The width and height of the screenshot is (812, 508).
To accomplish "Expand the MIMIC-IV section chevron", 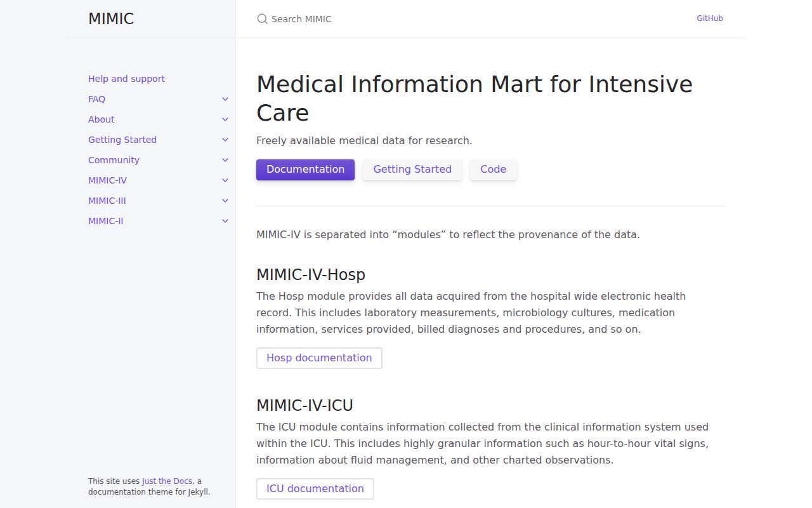I will [x=225, y=180].
